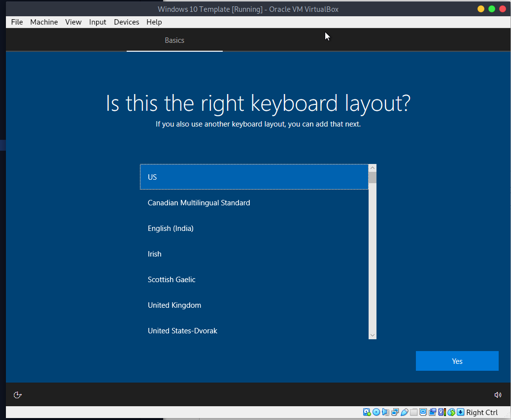
Task: Click the green maximize window button
Action: 492,9
